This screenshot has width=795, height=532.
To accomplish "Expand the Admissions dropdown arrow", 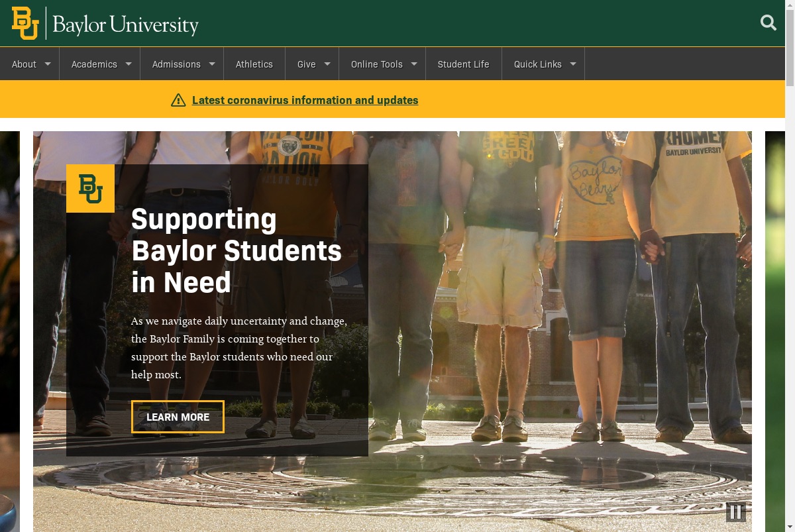I will point(212,64).
